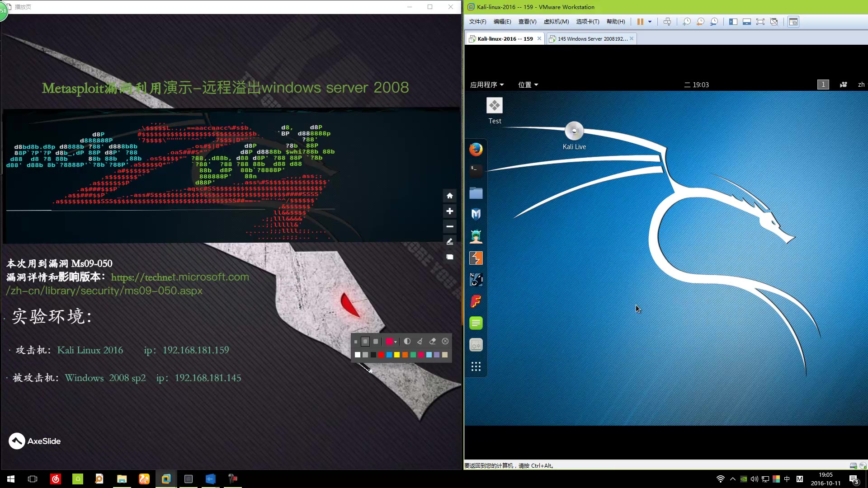Close the Kali-linux-2016 -- 159 tab
Viewport: 868px width, 488px height.
(539, 39)
